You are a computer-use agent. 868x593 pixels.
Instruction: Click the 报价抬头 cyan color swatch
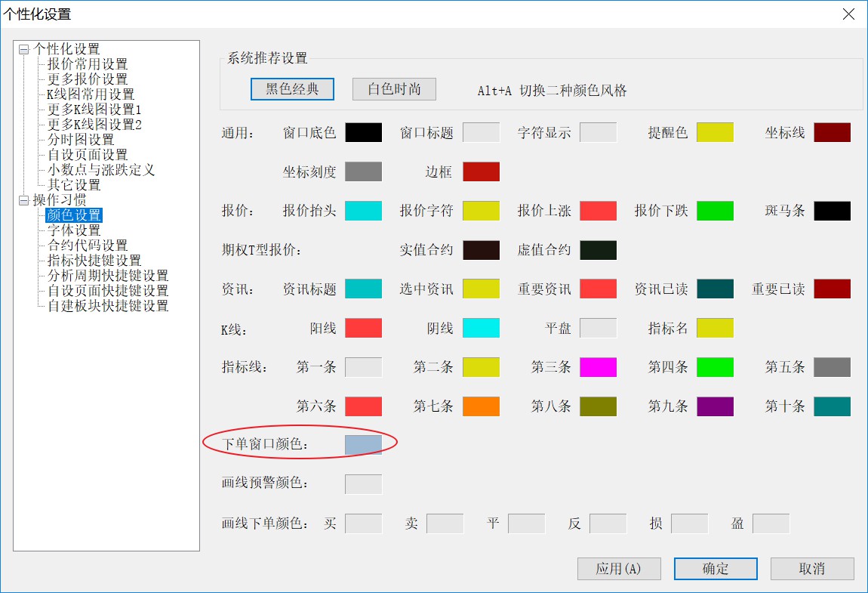pos(363,211)
